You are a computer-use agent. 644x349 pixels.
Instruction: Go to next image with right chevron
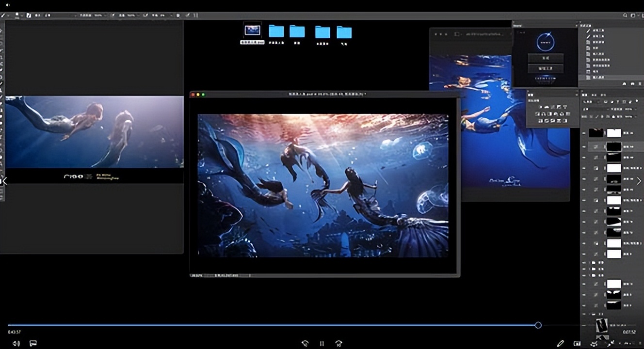(x=639, y=181)
